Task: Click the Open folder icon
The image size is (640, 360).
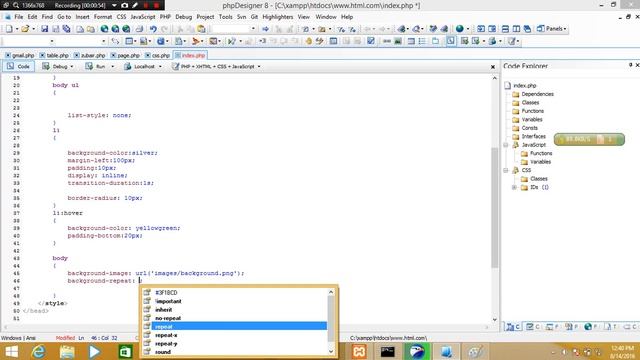Action: pos(25,29)
